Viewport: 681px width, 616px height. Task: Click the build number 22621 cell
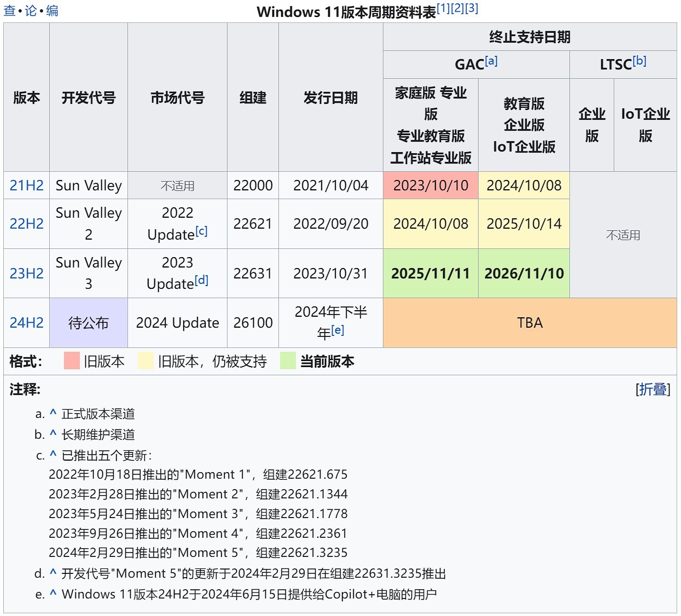[253, 224]
